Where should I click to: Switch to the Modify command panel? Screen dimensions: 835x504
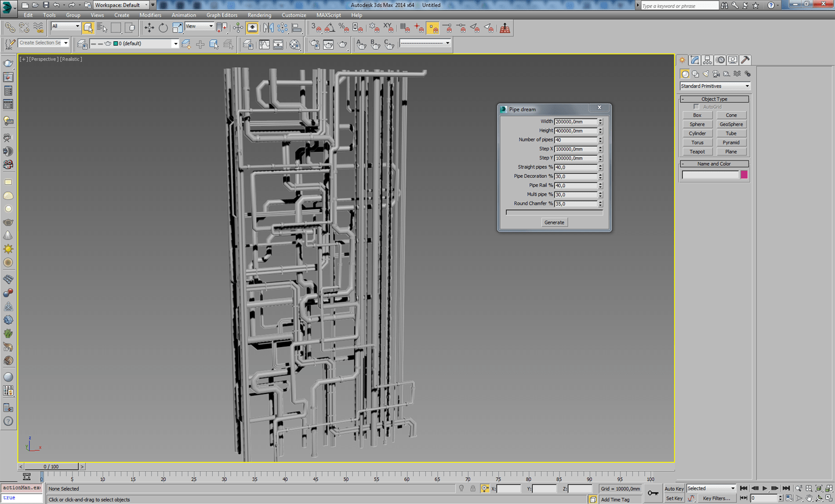coord(695,60)
